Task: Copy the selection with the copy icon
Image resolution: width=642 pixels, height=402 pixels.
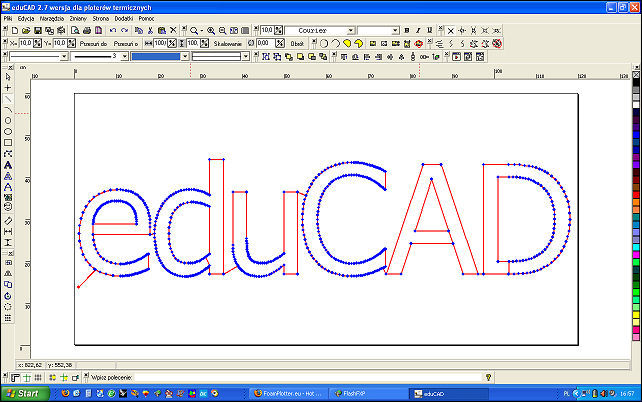Action: [x=139, y=31]
